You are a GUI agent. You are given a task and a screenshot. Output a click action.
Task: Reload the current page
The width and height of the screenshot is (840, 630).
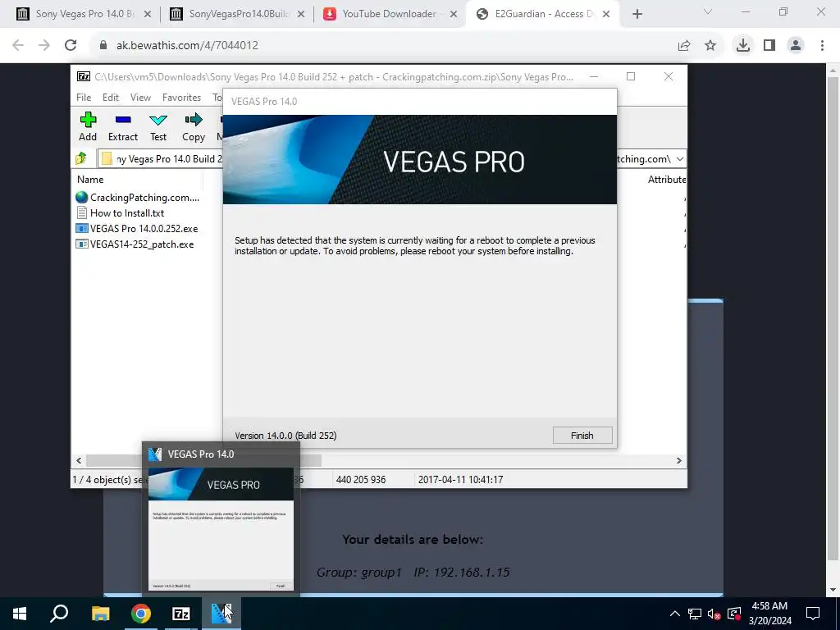[71, 45]
